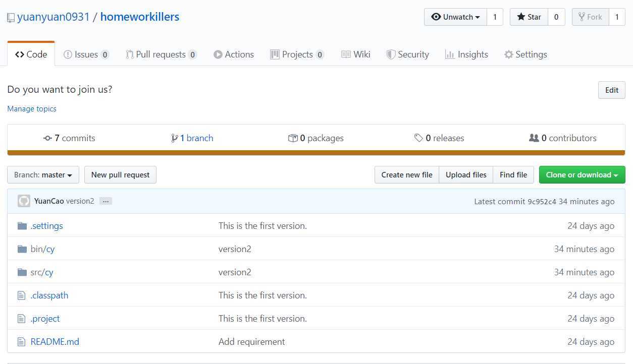
Task: Click the YuanCao avatar thumbnail
Action: click(x=24, y=201)
